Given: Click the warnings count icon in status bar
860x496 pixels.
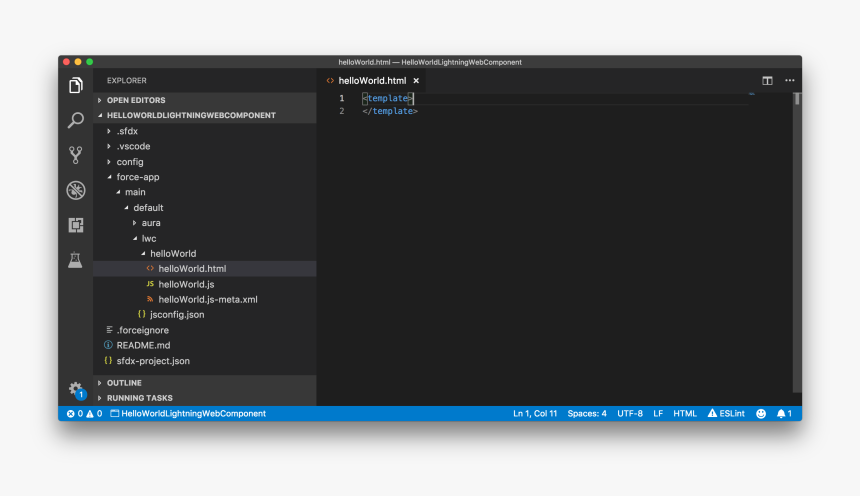Looking at the screenshot, I should 90,414.
